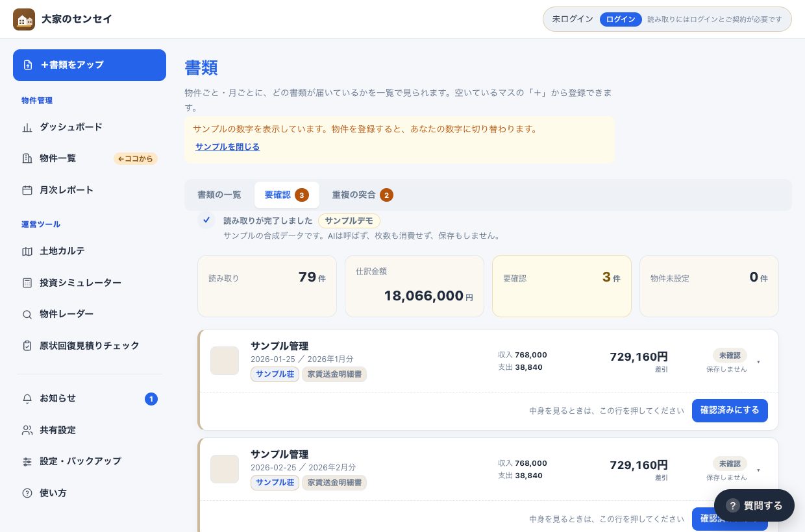Click the ダッシュボード bar chart icon
This screenshot has width=805, height=532.
(x=27, y=127)
